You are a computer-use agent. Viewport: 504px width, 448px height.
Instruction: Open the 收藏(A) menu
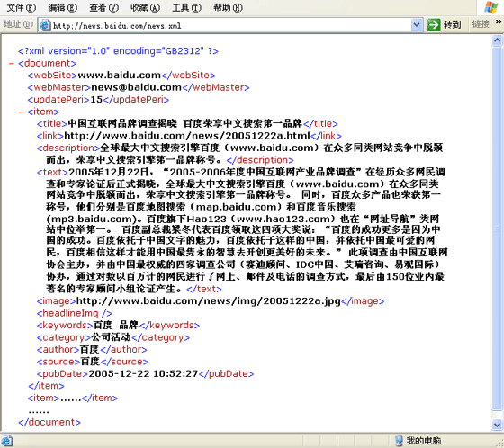(x=145, y=7)
